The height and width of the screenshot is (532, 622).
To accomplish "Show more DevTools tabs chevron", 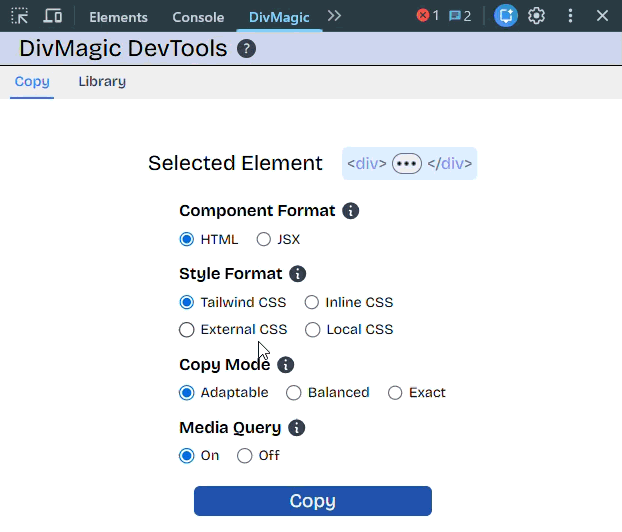I will click(334, 16).
